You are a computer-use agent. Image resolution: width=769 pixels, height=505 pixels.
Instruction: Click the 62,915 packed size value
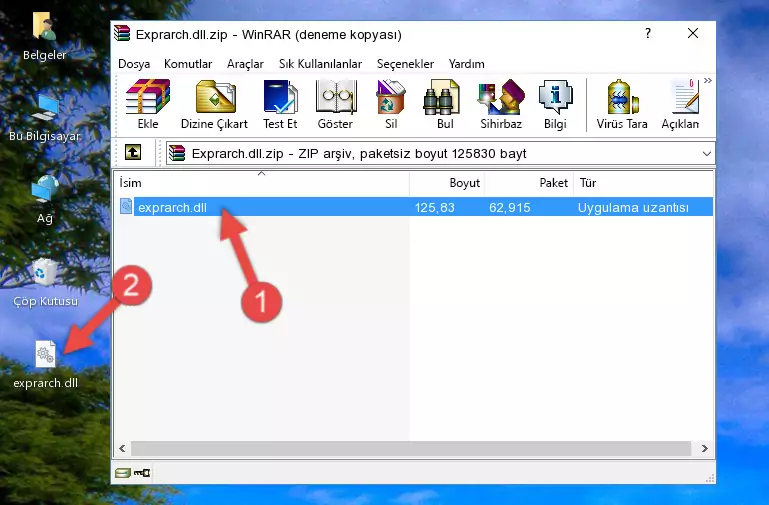[x=510, y=207]
